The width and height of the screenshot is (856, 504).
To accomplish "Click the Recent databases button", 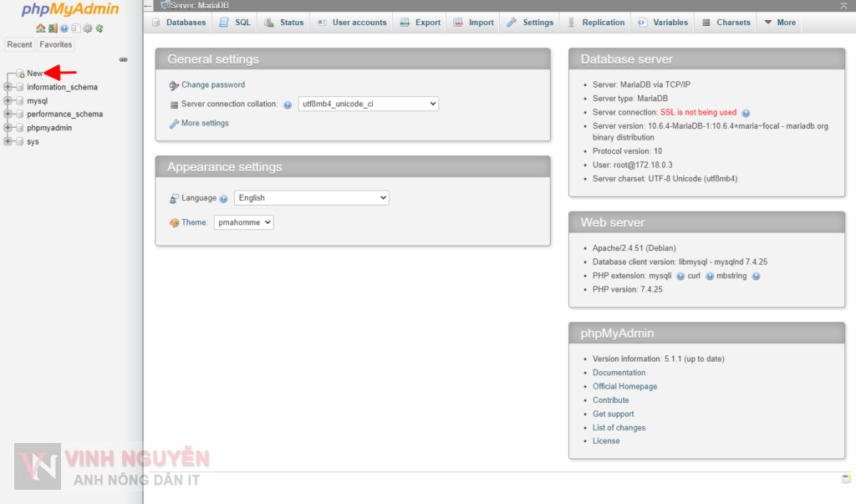I will 18,43.
